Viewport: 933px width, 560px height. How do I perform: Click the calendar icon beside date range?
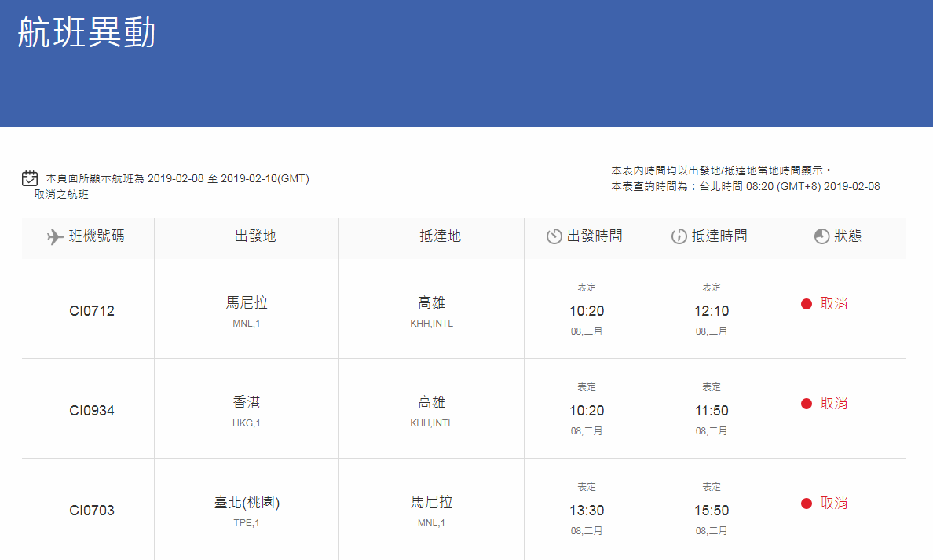click(30, 178)
